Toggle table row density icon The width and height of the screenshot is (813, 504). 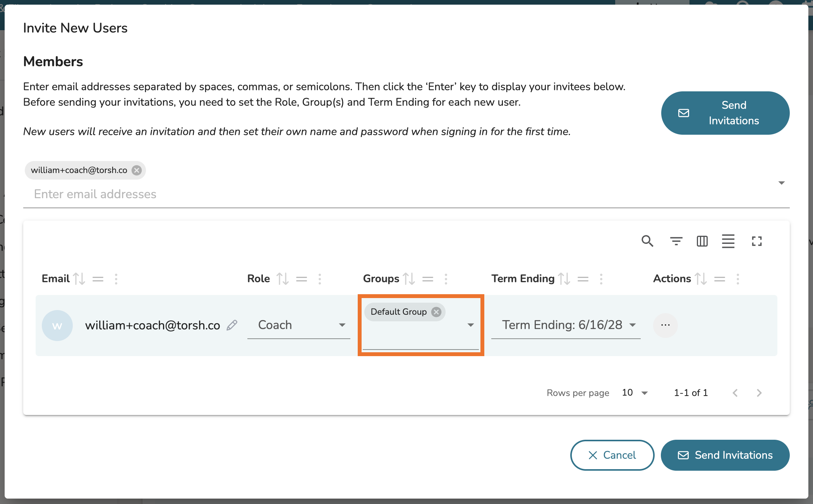[728, 241]
